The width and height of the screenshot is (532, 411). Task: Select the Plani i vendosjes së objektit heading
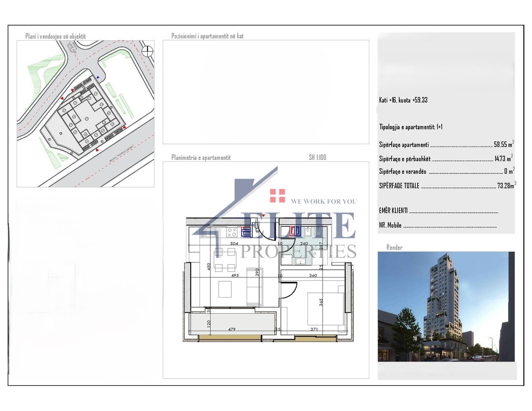[x=56, y=36]
